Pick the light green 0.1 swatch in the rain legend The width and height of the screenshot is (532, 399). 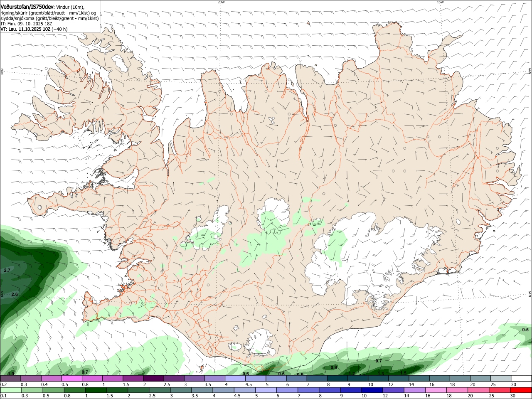[11, 390]
